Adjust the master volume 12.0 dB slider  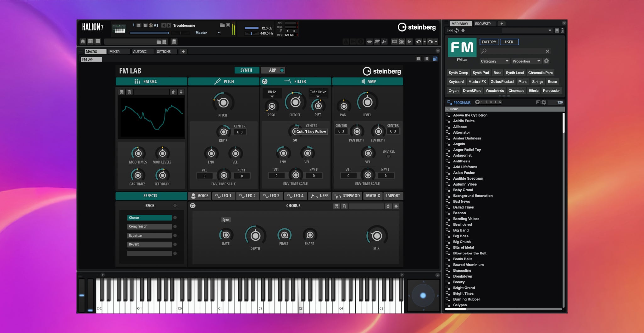point(252,28)
